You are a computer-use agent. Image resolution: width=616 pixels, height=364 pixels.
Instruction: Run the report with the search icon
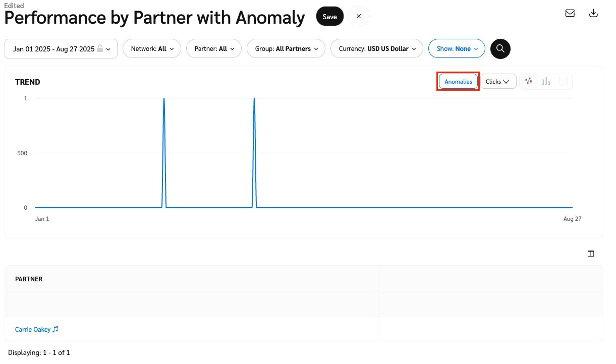tap(500, 49)
